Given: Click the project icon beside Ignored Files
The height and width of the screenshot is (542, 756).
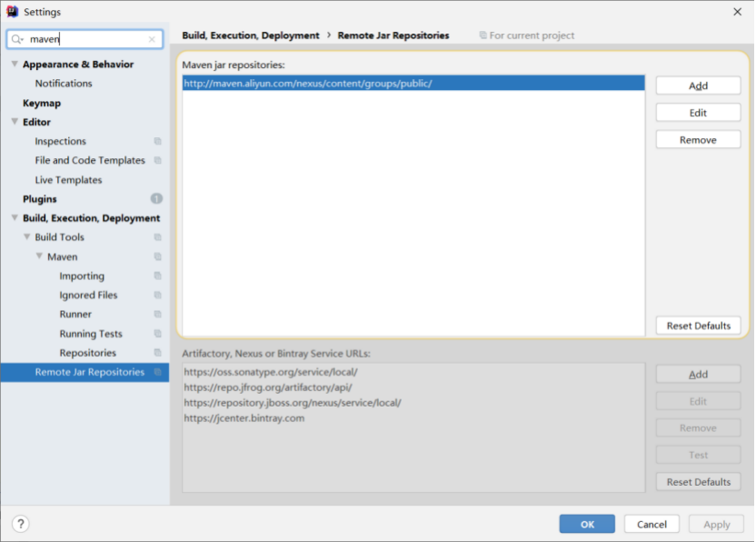Looking at the screenshot, I should (158, 295).
